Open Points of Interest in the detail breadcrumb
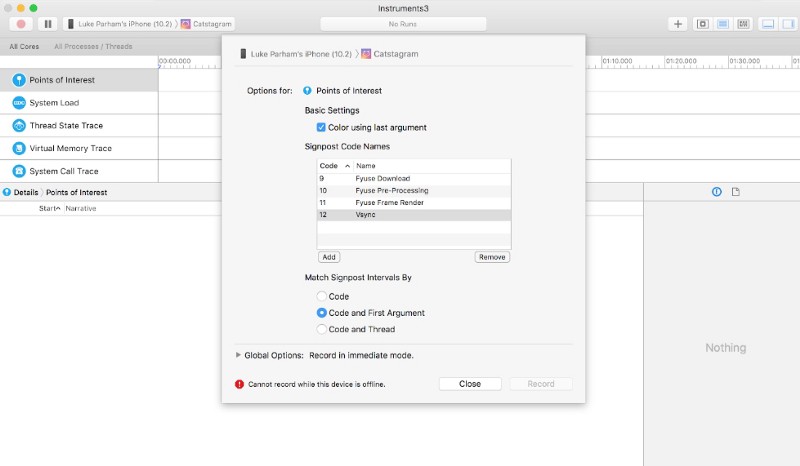 [77, 192]
